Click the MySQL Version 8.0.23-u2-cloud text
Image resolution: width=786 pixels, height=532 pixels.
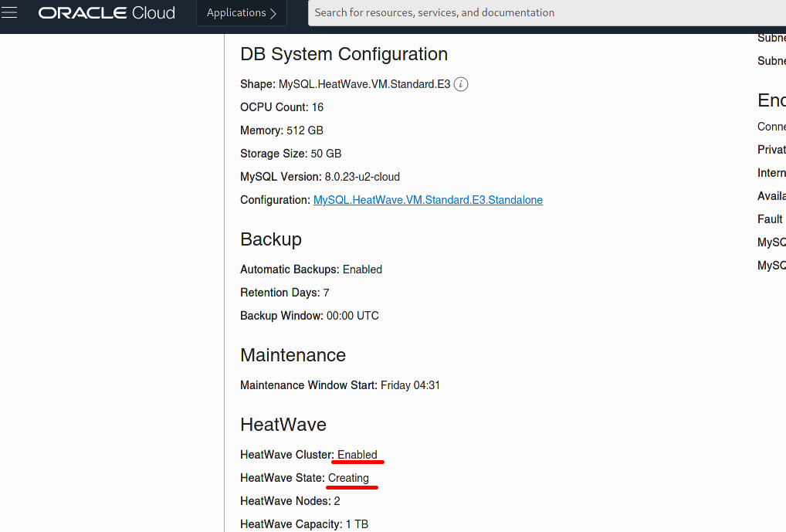(362, 177)
